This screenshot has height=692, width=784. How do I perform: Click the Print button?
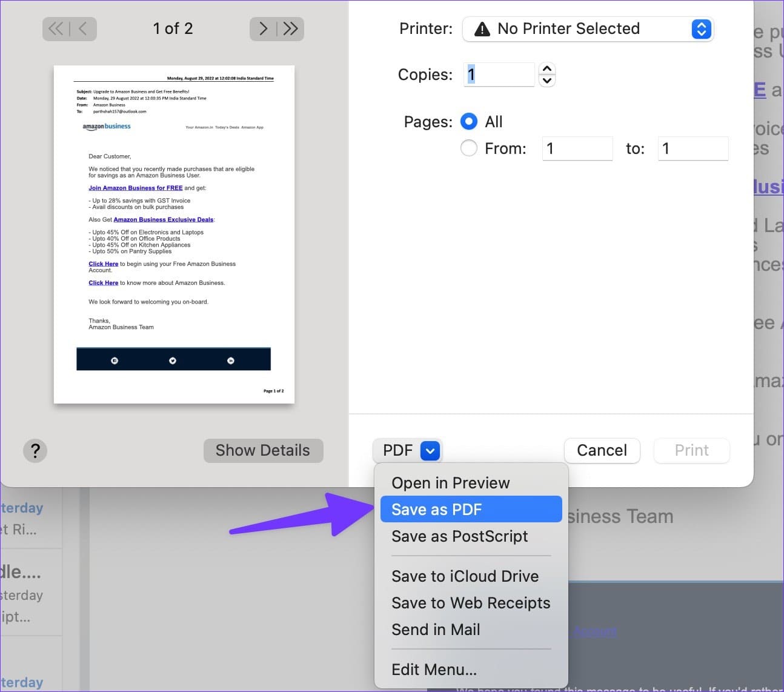click(691, 450)
